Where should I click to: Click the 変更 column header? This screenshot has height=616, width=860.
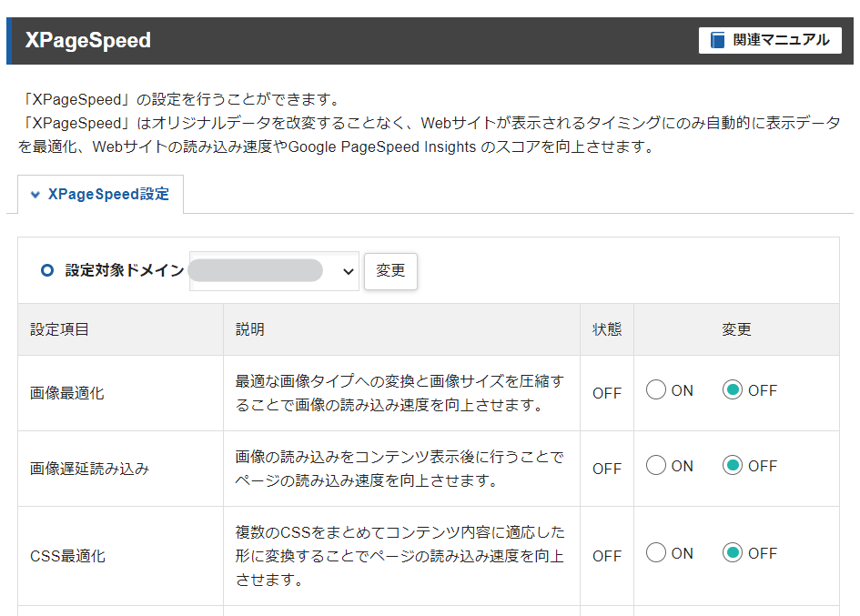coord(736,329)
